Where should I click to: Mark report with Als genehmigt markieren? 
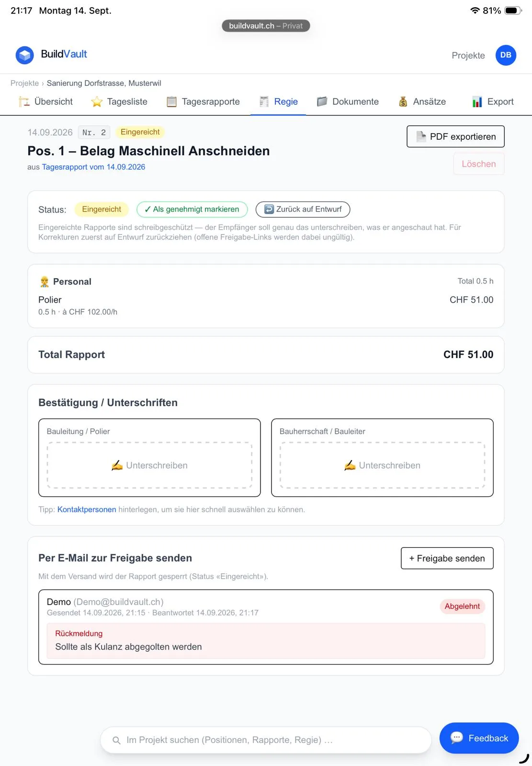192,209
